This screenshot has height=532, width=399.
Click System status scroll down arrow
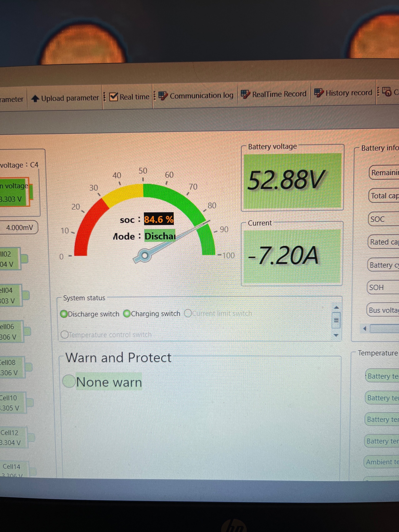[x=336, y=335]
